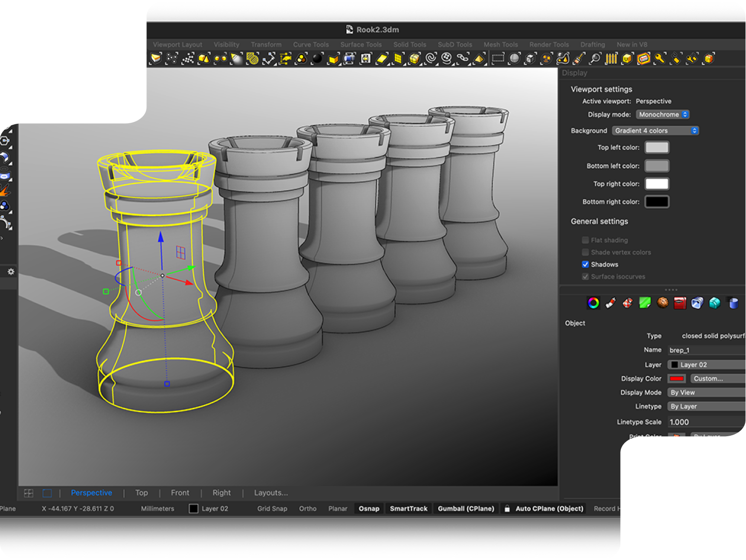
Task: Click the green decal sheet icon
Action: pos(645,303)
